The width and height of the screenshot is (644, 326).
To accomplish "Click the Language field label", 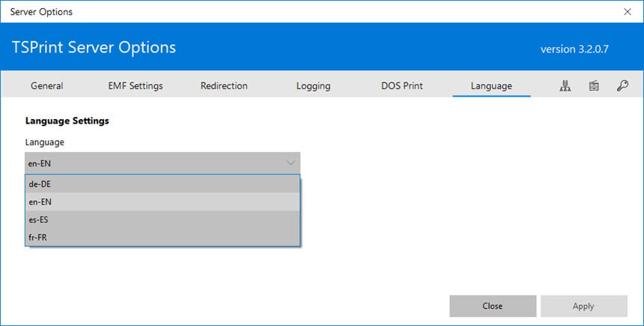I will (x=44, y=142).
